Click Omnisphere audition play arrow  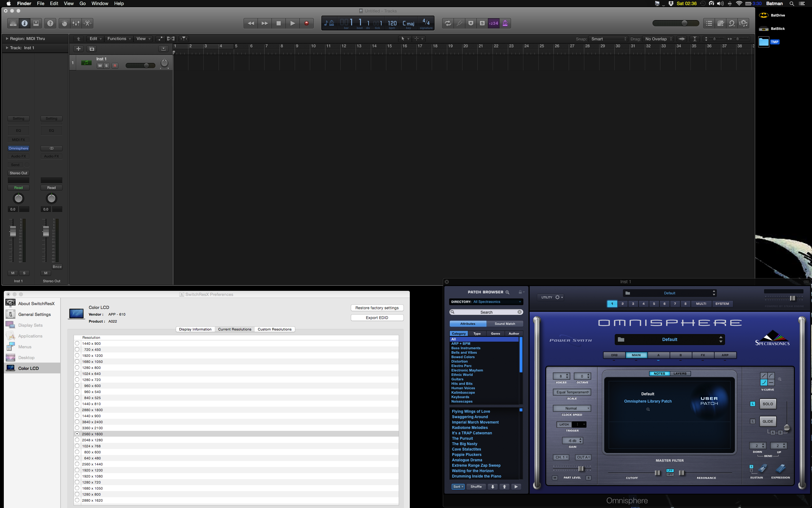(516, 486)
